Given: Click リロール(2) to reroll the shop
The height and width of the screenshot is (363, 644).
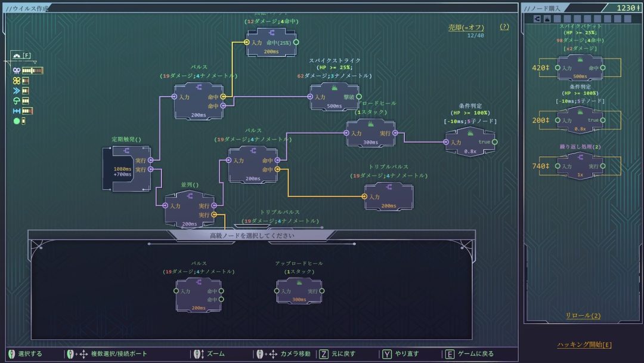Looking at the screenshot, I should click(x=583, y=315).
